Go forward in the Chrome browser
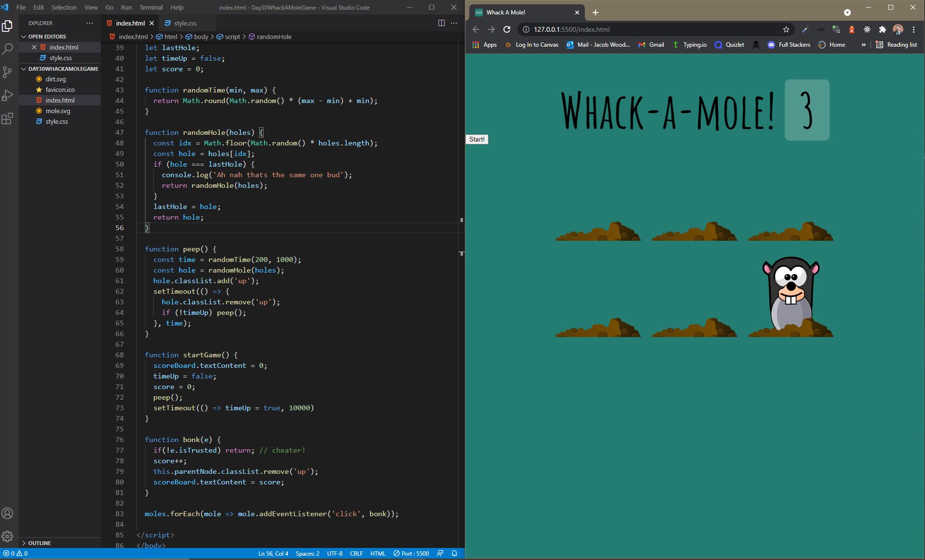The height and width of the screenshot is (560, 925). 491,29
